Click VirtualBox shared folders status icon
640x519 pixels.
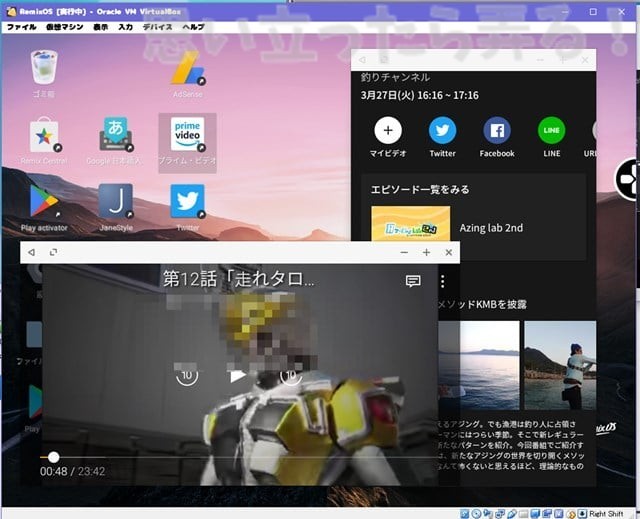pyautogui.click(x=524, y=514)
